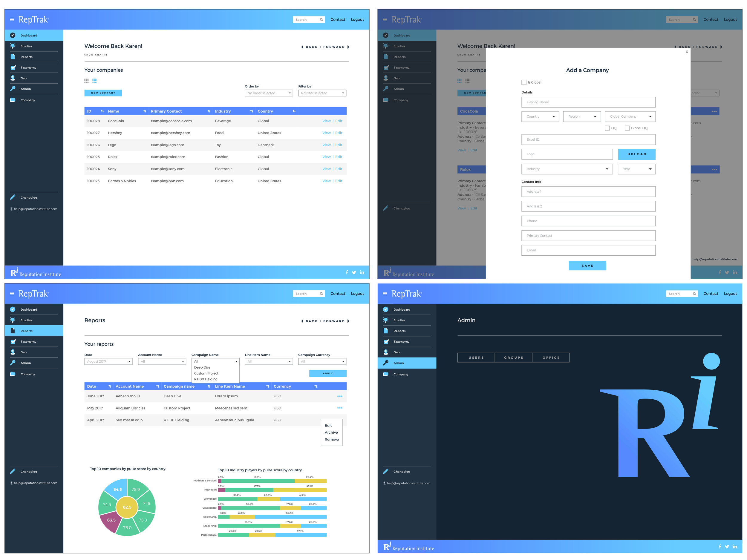Click SHOW GRAPHS link on the dashboard table screen
Viewport: 747px width, 560px height.
click(x=96, y=55)
